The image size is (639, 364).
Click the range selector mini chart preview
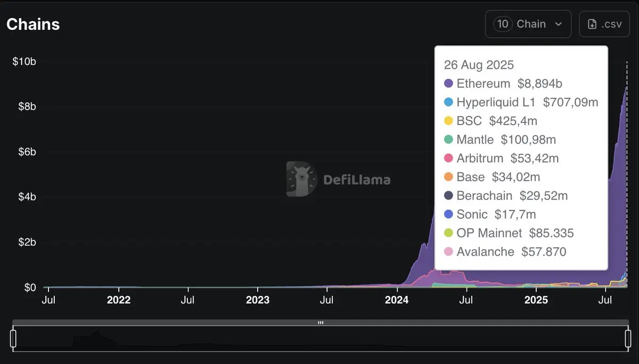[x=321, y=338]
